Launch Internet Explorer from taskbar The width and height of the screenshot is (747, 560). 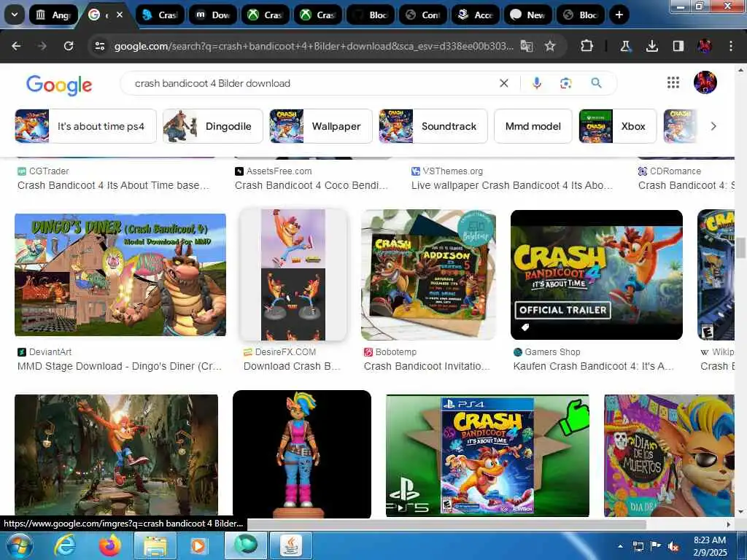pyautogui.click(x=64, y=545)
